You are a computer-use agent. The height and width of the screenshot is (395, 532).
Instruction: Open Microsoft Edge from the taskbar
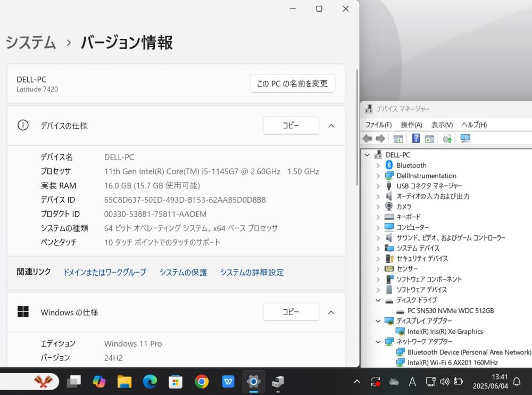click(150, 381)
